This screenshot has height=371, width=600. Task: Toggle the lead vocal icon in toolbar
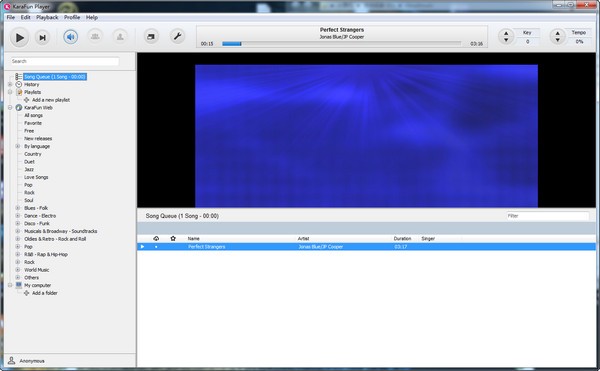coord(120,37)
